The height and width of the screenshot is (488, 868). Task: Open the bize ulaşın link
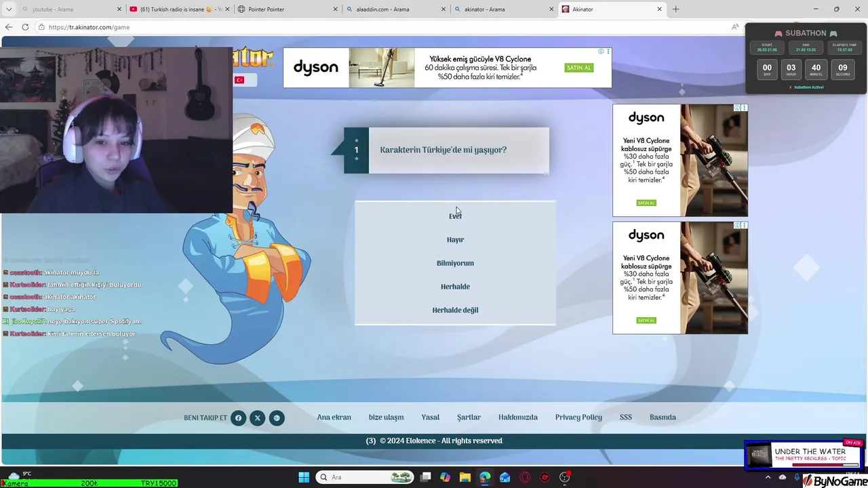pos(386,418)
